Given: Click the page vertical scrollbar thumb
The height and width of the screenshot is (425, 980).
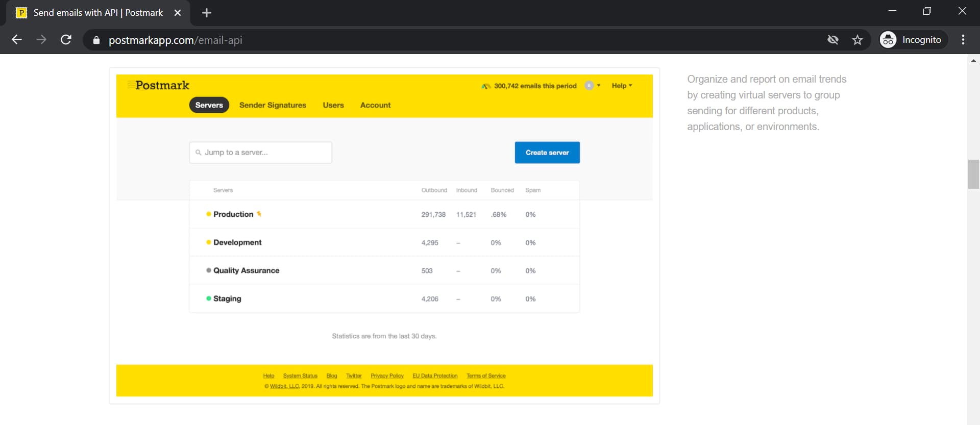Looking at the screenshot, I should point(973,174).
